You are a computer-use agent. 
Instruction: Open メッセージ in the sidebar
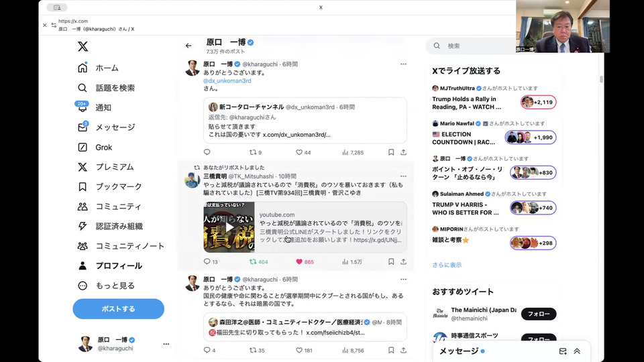point(107,127)
